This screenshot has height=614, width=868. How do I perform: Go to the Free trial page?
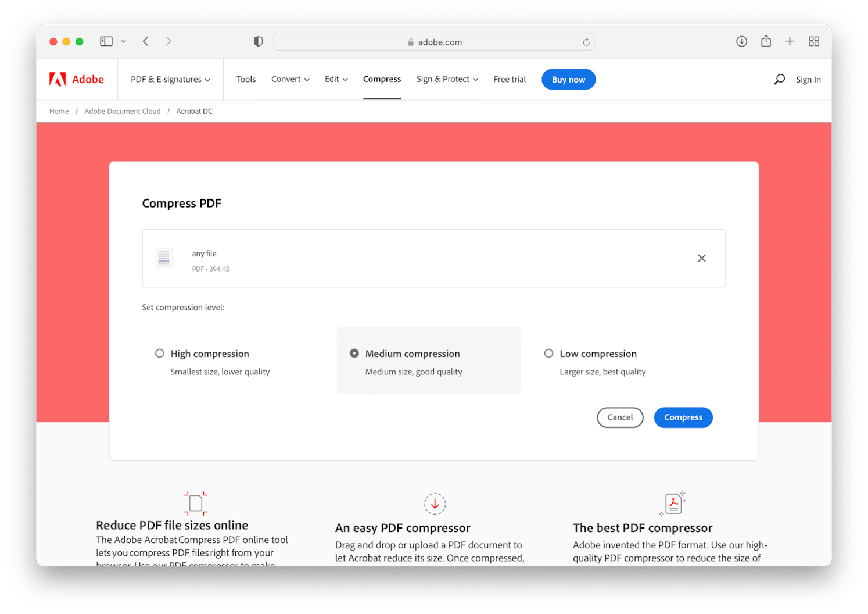coord(510,80)
